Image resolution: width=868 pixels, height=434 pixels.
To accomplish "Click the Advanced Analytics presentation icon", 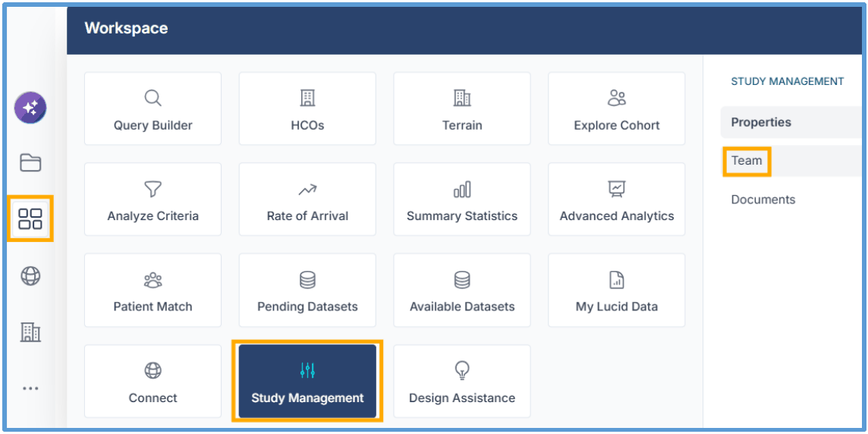I will click(617, 190).
